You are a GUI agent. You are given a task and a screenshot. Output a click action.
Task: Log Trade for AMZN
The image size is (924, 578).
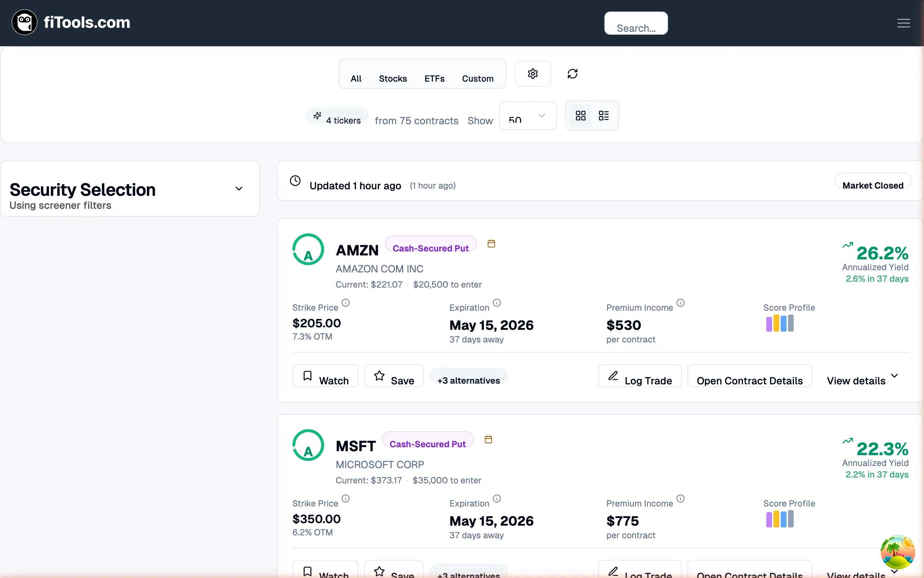coord(640,376)
